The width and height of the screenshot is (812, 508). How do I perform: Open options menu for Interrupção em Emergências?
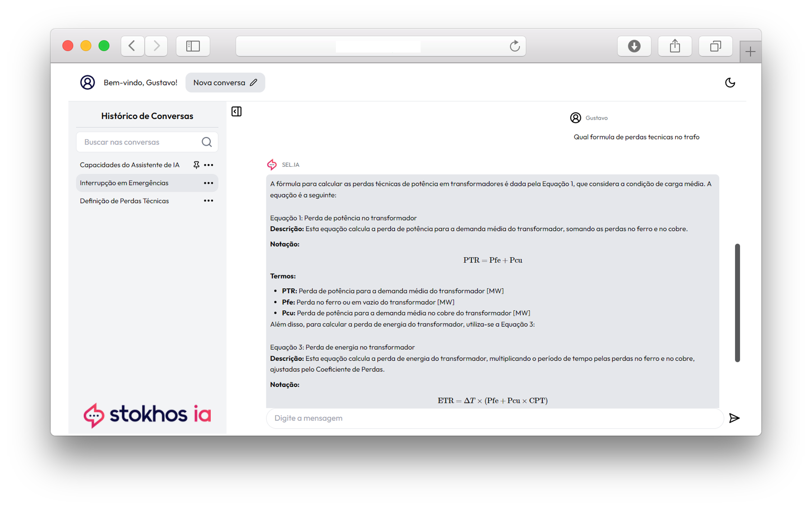pyautogui.click(x=208, y=183)
